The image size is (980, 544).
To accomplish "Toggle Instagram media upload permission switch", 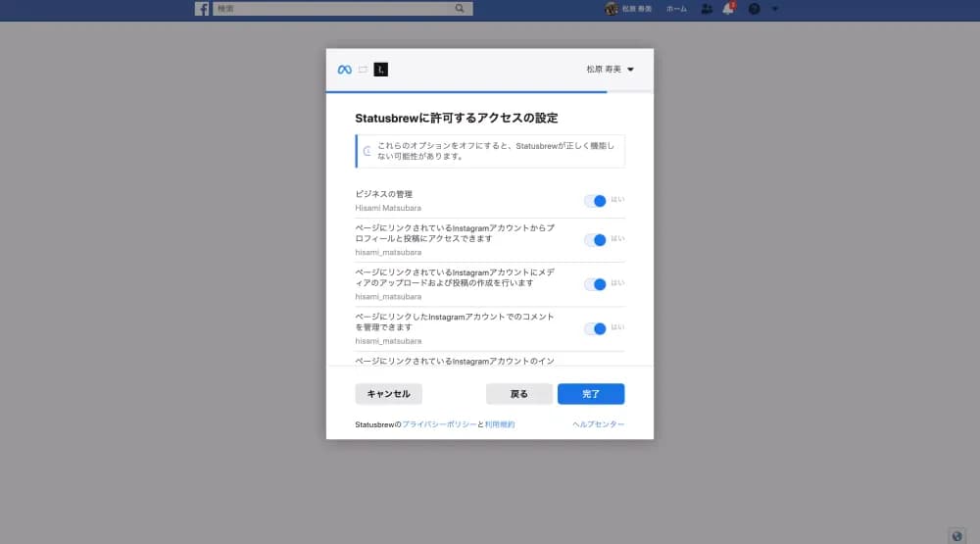I will [x=595, y=284].
